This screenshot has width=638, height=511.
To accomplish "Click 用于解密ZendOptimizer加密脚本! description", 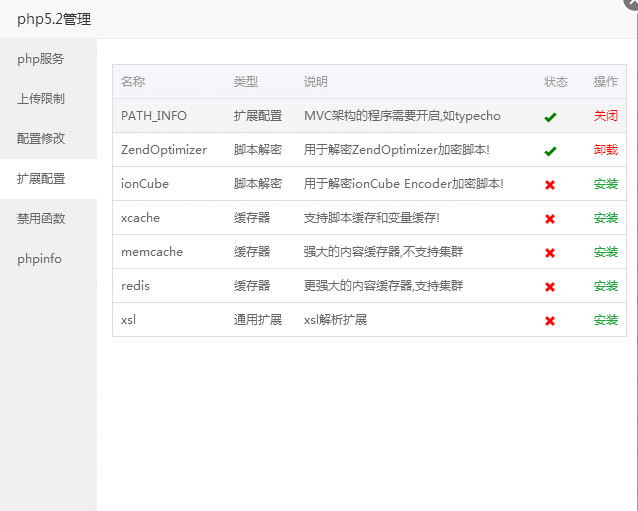I will [397, 150].
